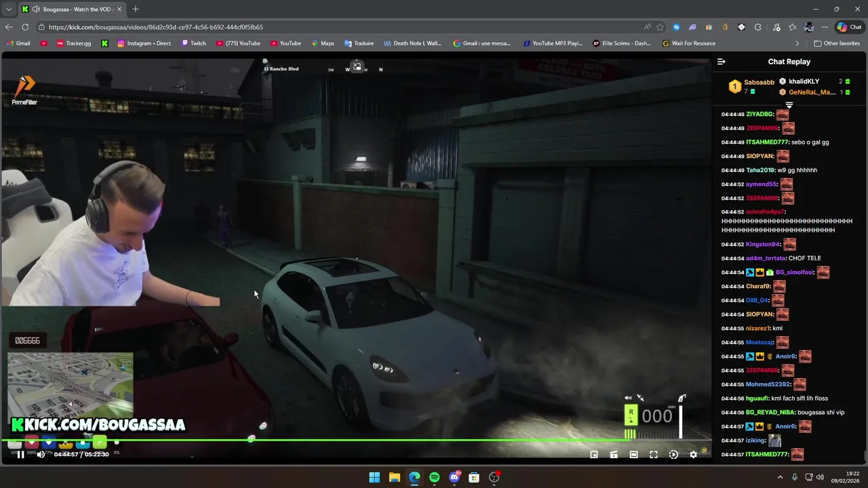Open Twitch bookmark

pos(194,43)
